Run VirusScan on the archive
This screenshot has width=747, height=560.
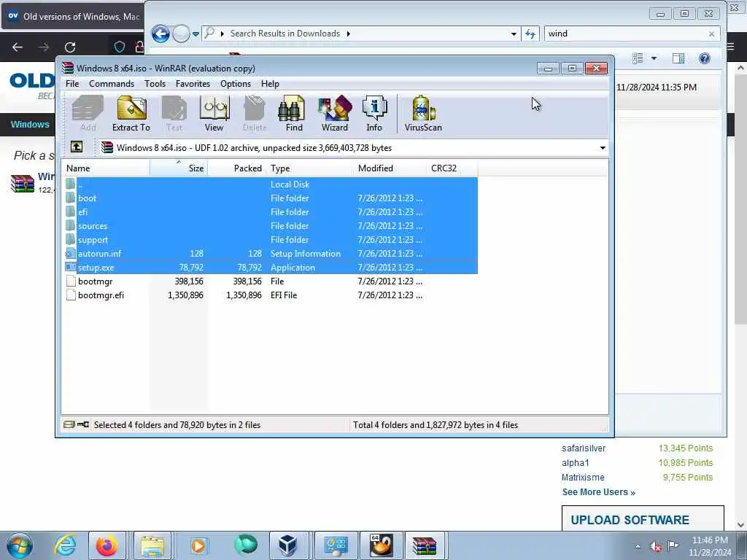pyautogui.click(x=423, y=113)
